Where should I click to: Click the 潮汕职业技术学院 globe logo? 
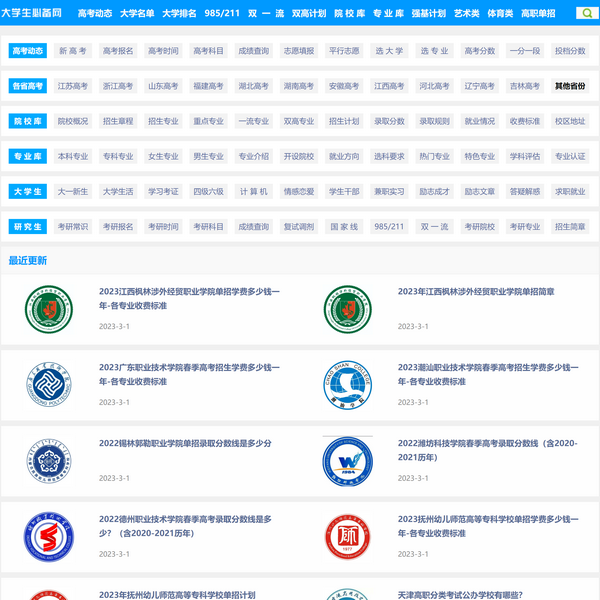[x=348, y=385]
